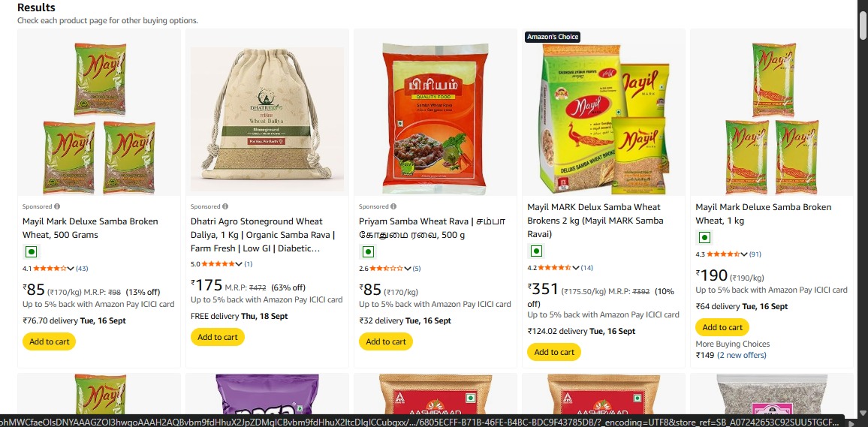Click vegetarian green dot icon on Priyam Samba Rava
The height and width of the screenshot is (427, 868).
click(368, 251)
